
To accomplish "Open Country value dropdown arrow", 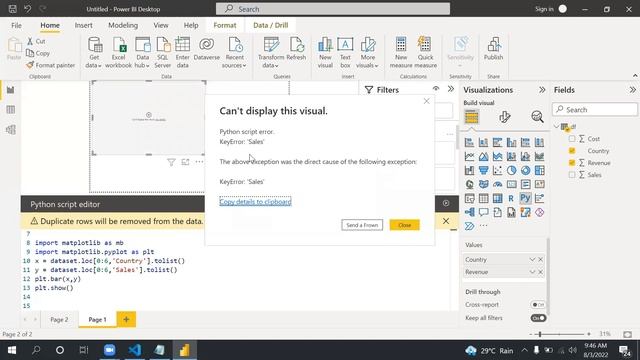I will 532,260.
